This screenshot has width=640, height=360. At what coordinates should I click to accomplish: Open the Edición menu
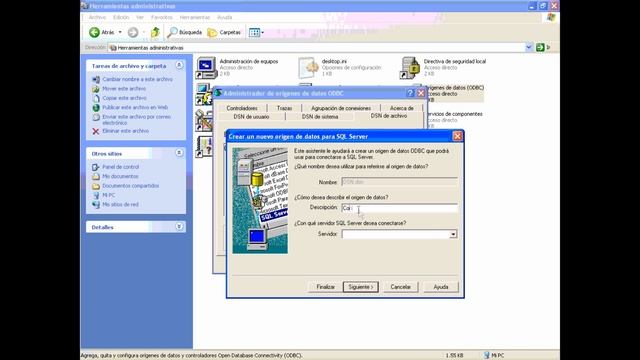coord(121,17)
